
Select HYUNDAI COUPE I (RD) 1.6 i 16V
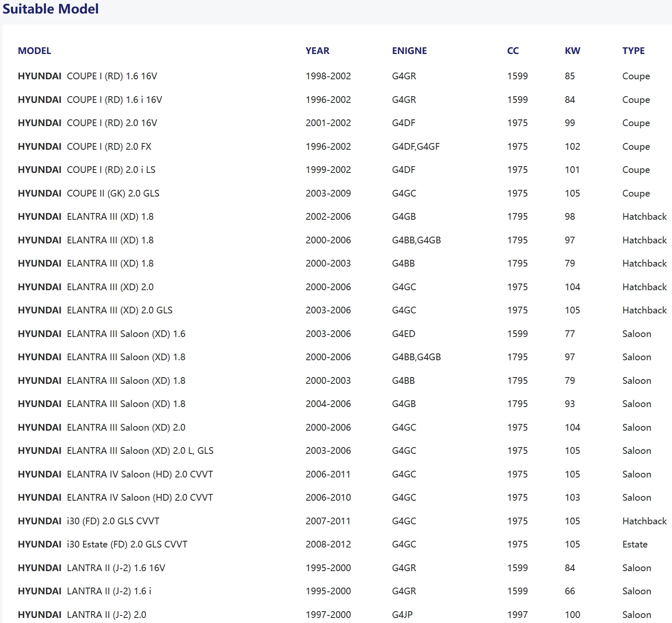pos(90,100)
